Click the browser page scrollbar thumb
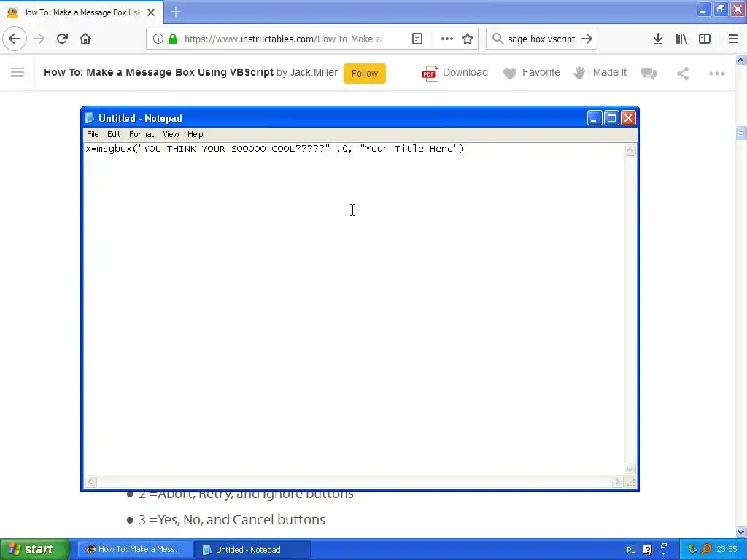The width and height of the screenshot is (747, 560). tap(740, 134)
